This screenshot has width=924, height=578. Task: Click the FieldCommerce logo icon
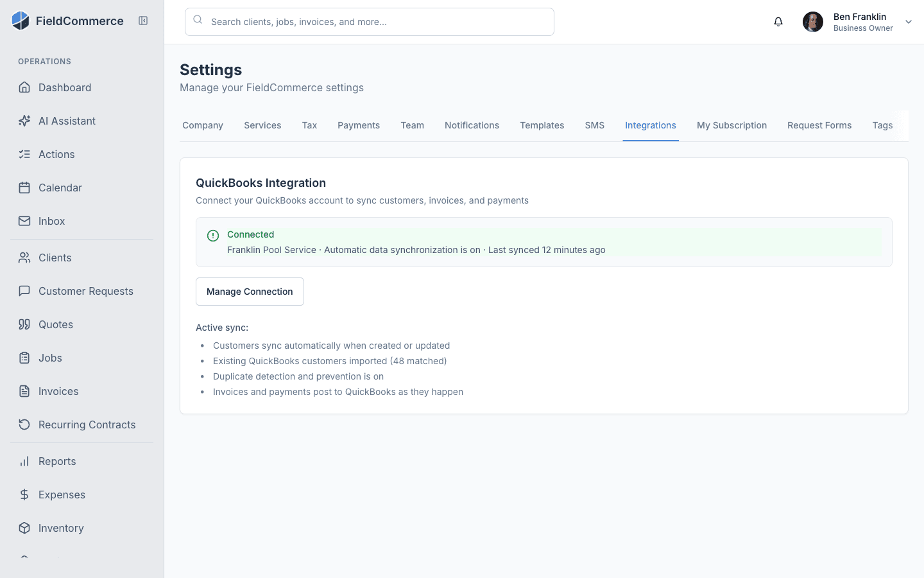[21, 21]
